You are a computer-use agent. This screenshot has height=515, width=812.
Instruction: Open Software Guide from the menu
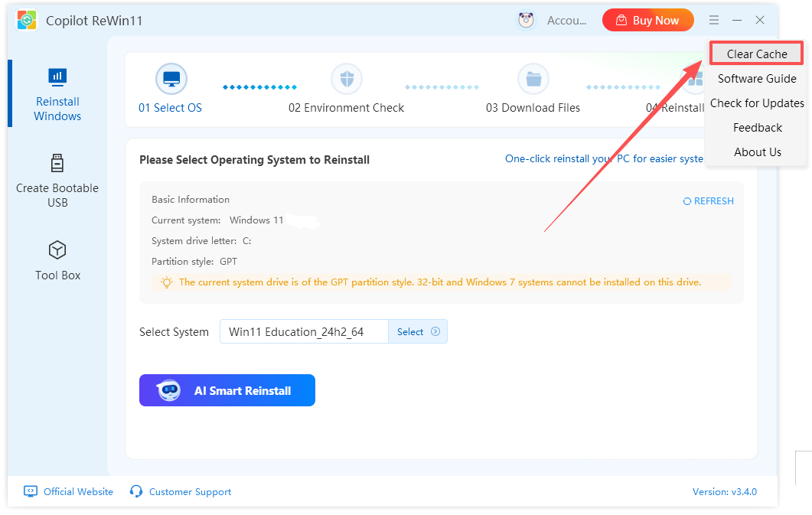(x=756, y=79)
